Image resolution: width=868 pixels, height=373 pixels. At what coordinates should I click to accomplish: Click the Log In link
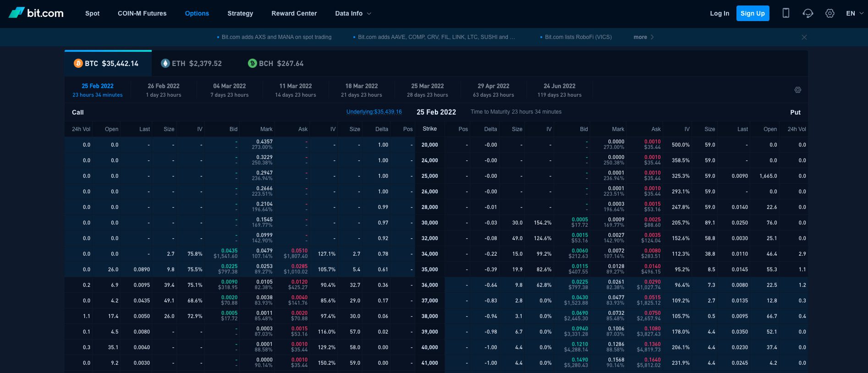pos(719,13)
